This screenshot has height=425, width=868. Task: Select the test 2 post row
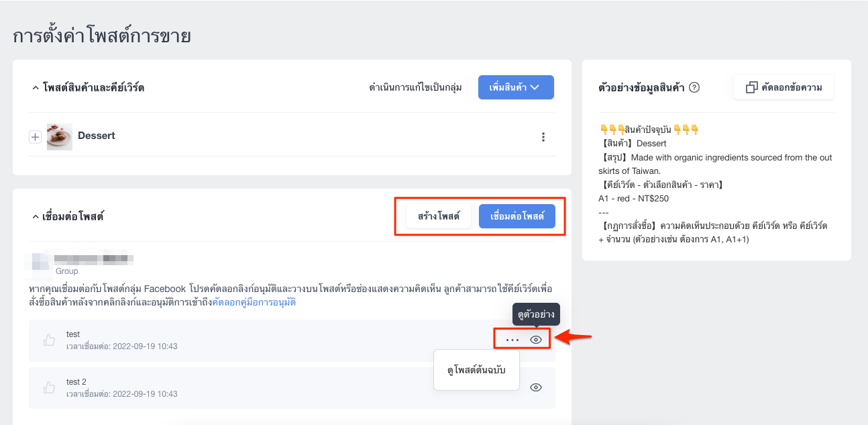tap(292, 388)
